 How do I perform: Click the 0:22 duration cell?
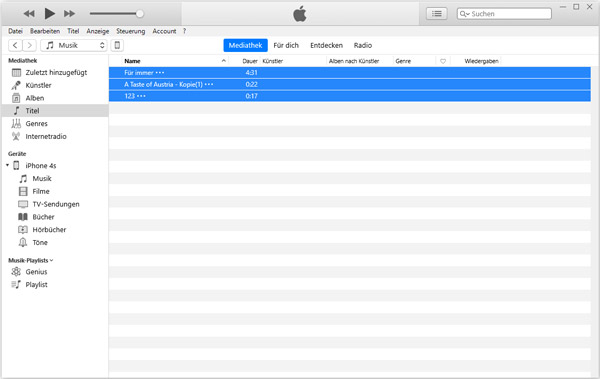251,84
